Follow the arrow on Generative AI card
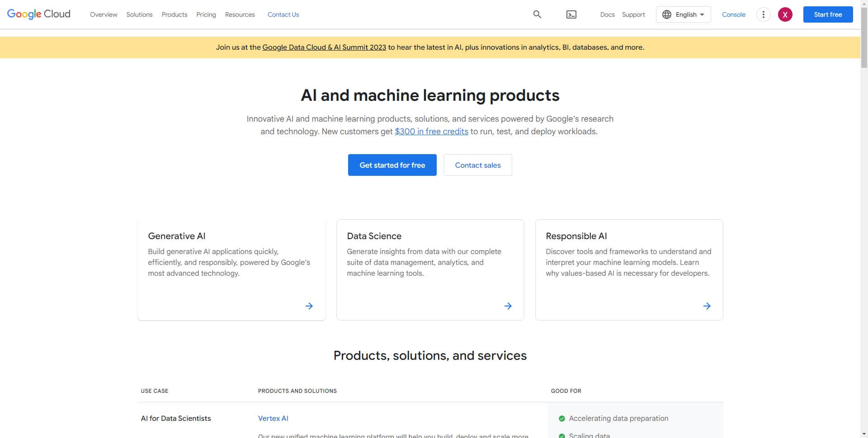Image resolution: width=868 pixels, height=438 pixels. 309,306
